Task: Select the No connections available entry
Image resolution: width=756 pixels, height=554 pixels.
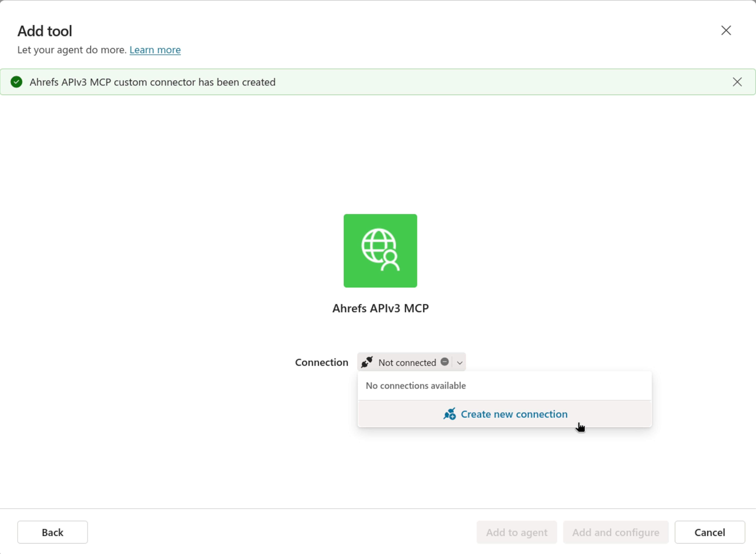Action: click(x=415, y=386)
